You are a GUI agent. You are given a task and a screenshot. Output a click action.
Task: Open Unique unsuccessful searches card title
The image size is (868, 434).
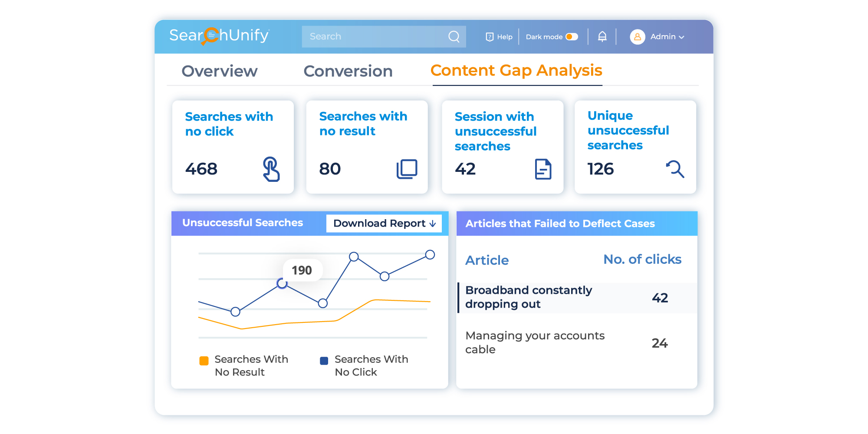tap(628, 130)
